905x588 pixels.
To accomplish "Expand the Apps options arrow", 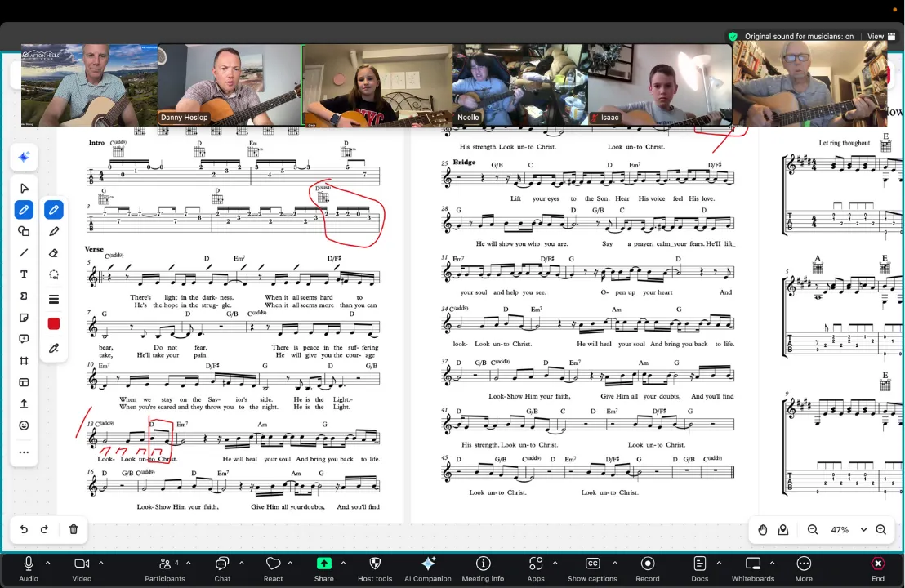I will tap(555, 563).
